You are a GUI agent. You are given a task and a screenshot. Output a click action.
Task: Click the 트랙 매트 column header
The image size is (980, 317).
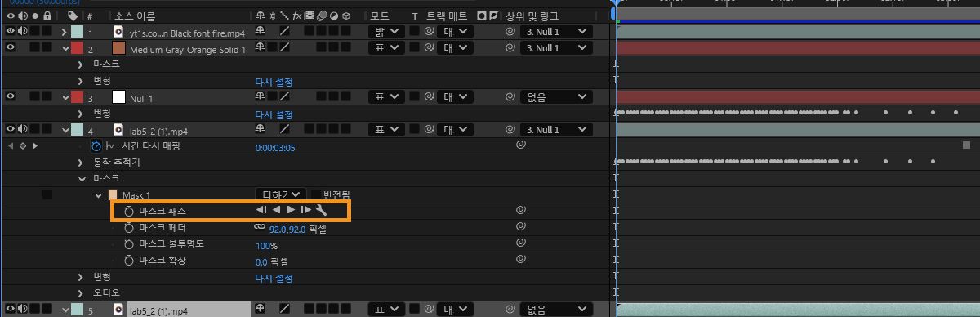[447, 15]
